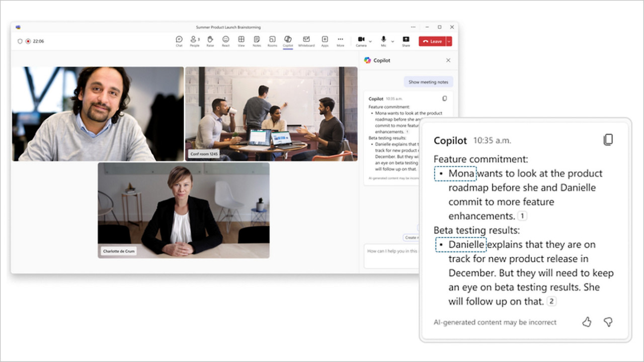This screenshot has height=362, width=644.
Task: Expand the Leave options dropdown arrow
Action: (x=449, y=41)
